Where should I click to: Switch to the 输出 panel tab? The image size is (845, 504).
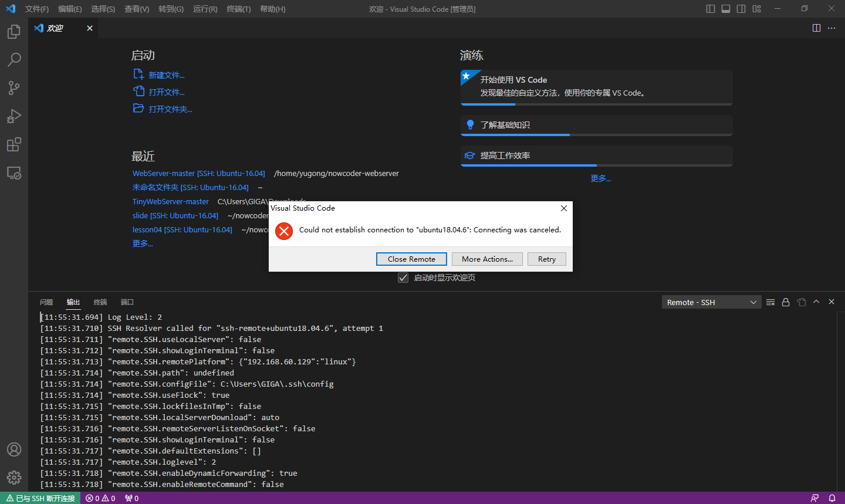pyautogui.click(x=73, y=302)
